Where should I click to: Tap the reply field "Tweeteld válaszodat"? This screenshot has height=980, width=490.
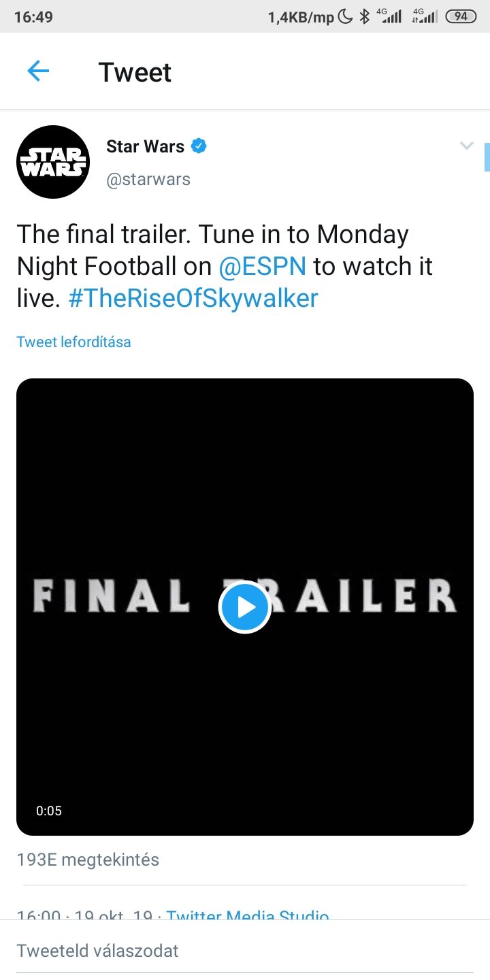(97, 951)
